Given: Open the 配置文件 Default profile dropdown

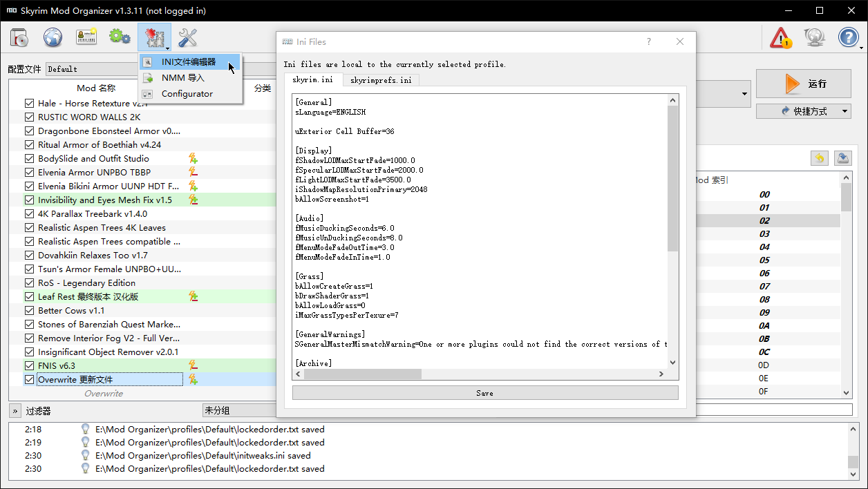Looking at the screenshot, I should click(x=93, y=69).
